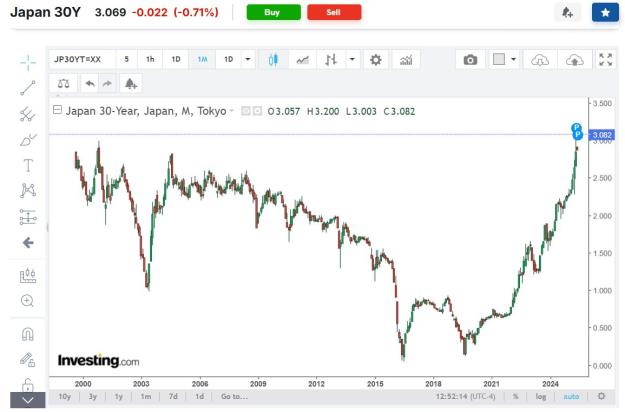Select the trend line drawing tool
625x412 pixels.
pyautogui.click(x=28, y=88)
